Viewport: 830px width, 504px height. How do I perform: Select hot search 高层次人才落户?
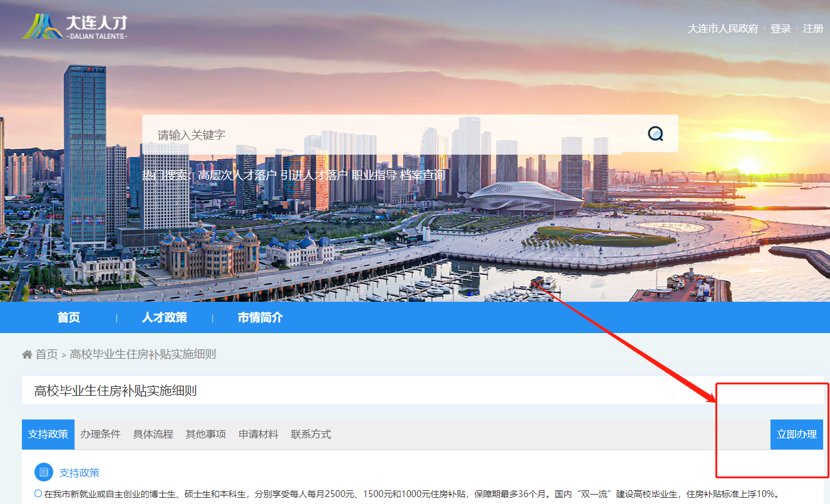237,175
